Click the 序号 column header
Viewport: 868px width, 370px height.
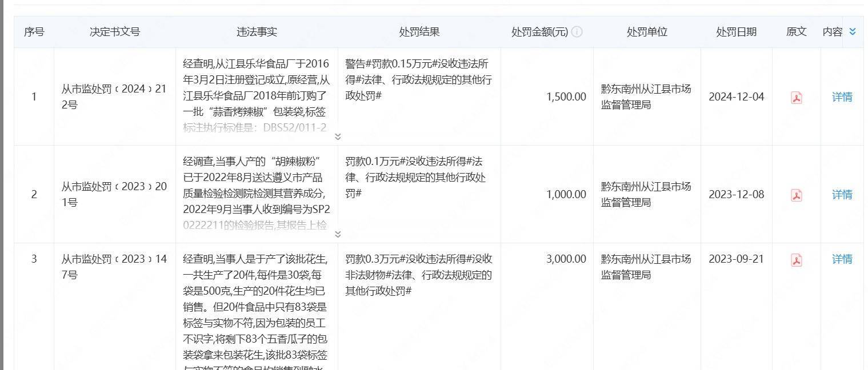34,32
